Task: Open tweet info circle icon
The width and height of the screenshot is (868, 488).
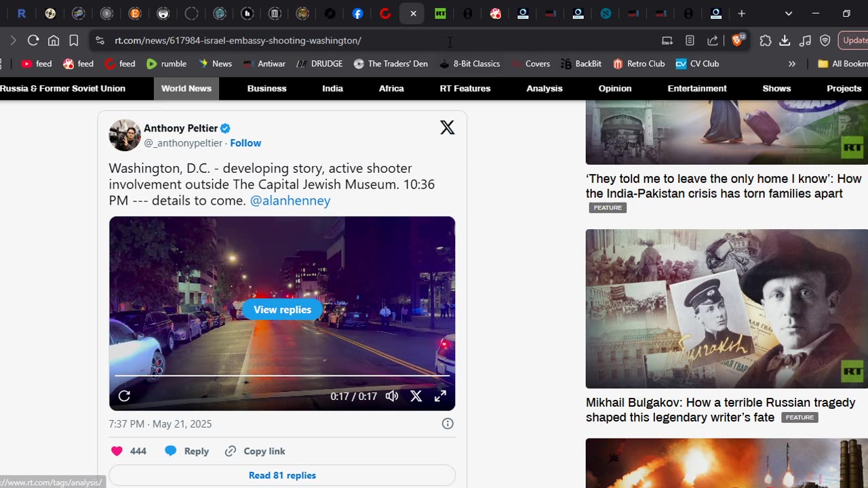Action: click(x=448, y=424)
